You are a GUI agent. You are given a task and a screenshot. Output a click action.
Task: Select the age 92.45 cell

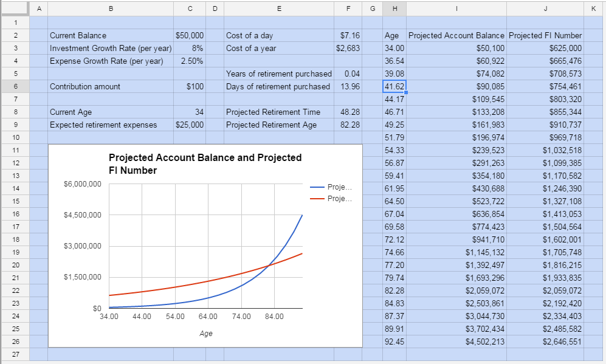(x=394, y=341)
